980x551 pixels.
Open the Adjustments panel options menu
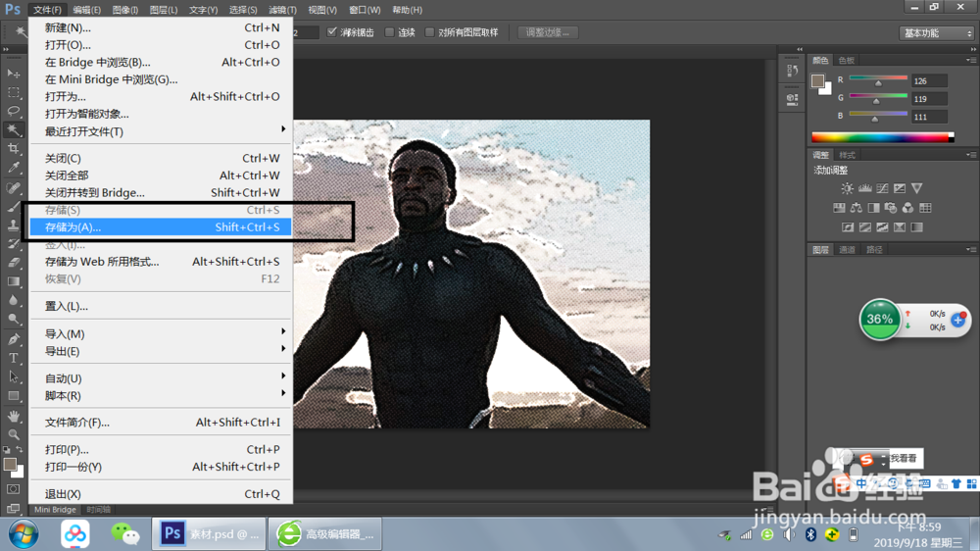point(971,155)
